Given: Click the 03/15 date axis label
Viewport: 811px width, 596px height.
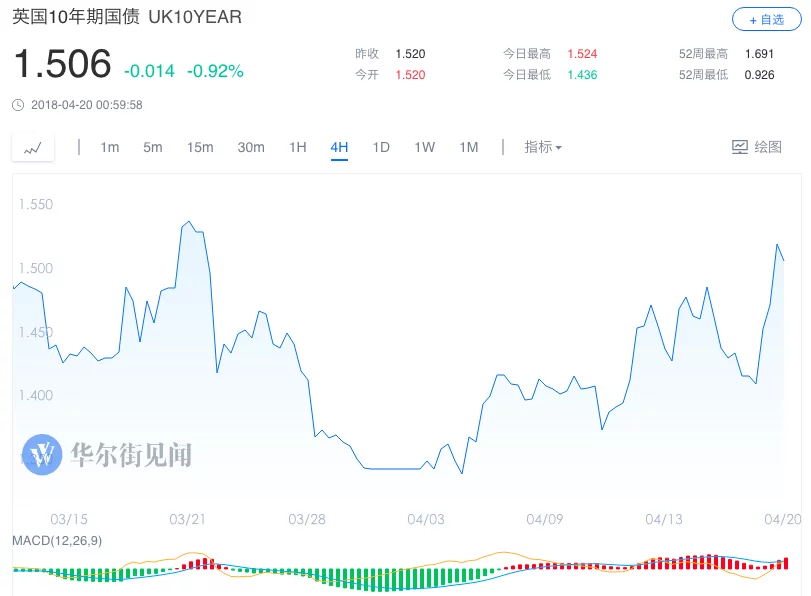Looking at the screenshot, I should (x=69, y=519).
